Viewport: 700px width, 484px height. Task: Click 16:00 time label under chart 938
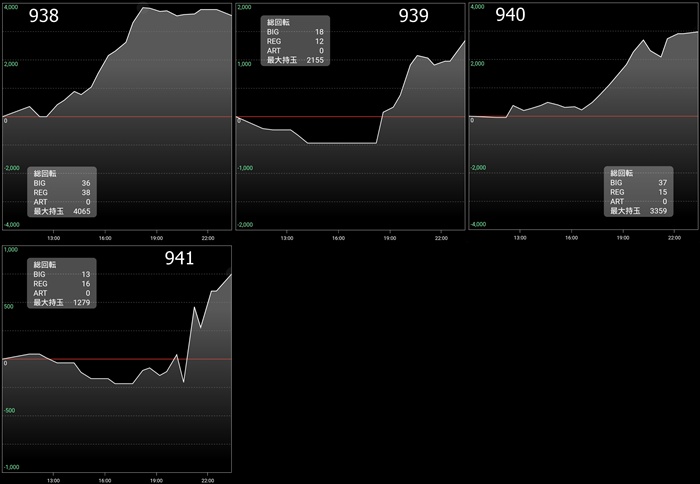(105, 238)
